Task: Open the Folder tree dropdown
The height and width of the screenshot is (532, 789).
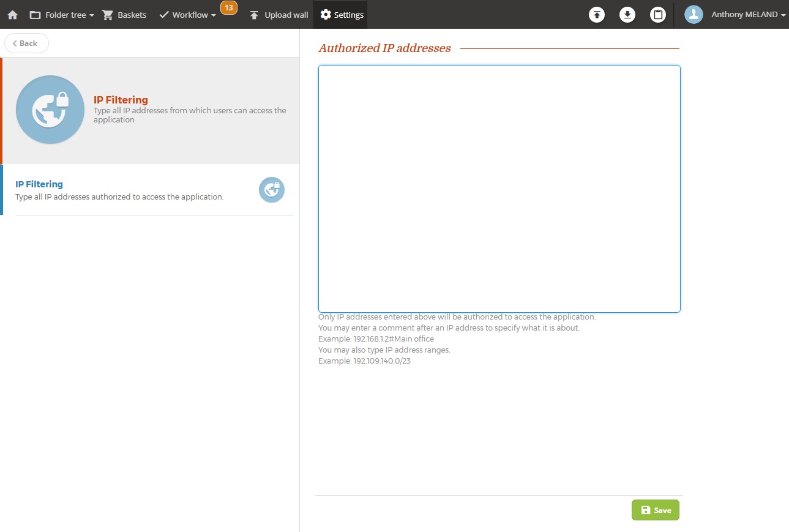Action: pyautogui.click(x=62, y=15)
